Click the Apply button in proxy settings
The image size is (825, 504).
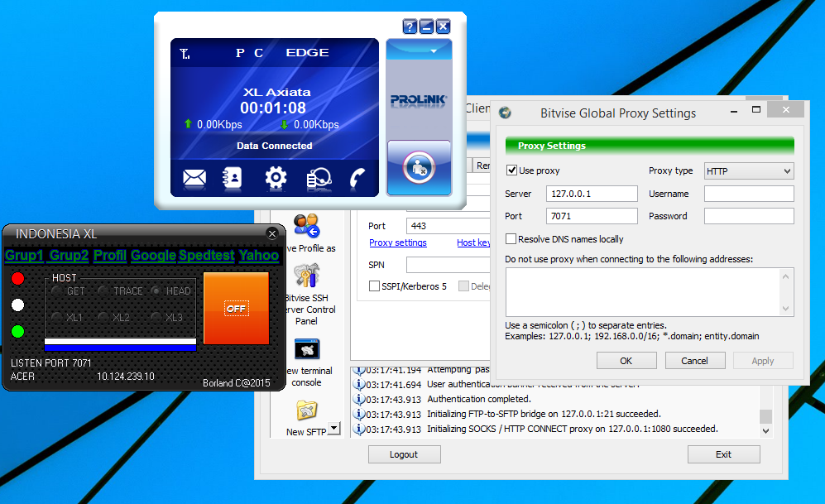point(763,361)
